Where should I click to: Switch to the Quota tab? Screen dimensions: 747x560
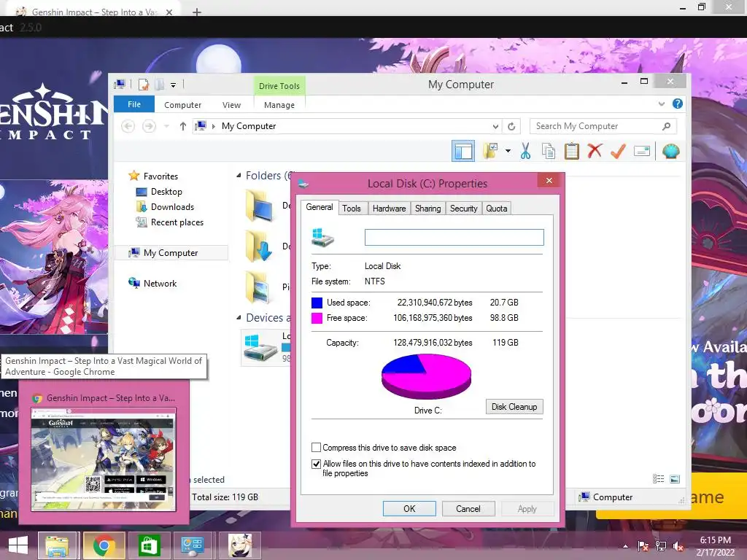496,209
